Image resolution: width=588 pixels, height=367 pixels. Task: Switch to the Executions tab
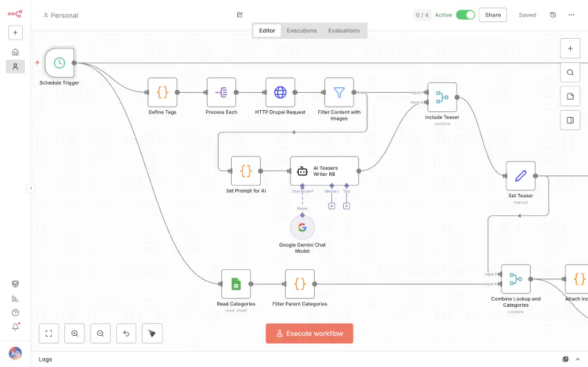[302, 30]
